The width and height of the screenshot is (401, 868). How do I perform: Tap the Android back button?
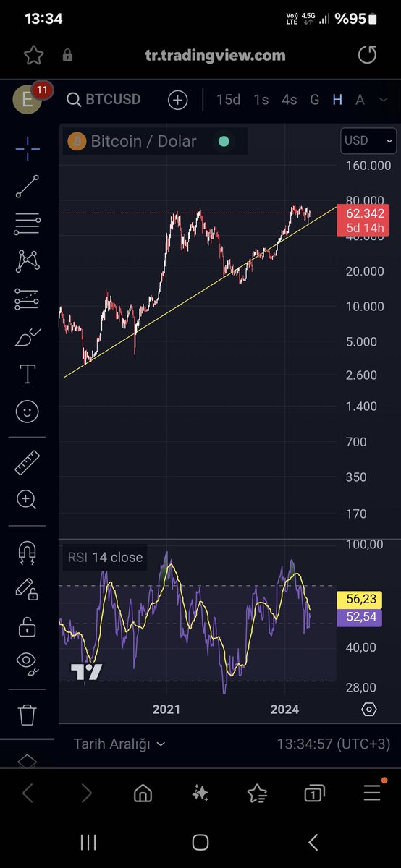tap(313, 842)
